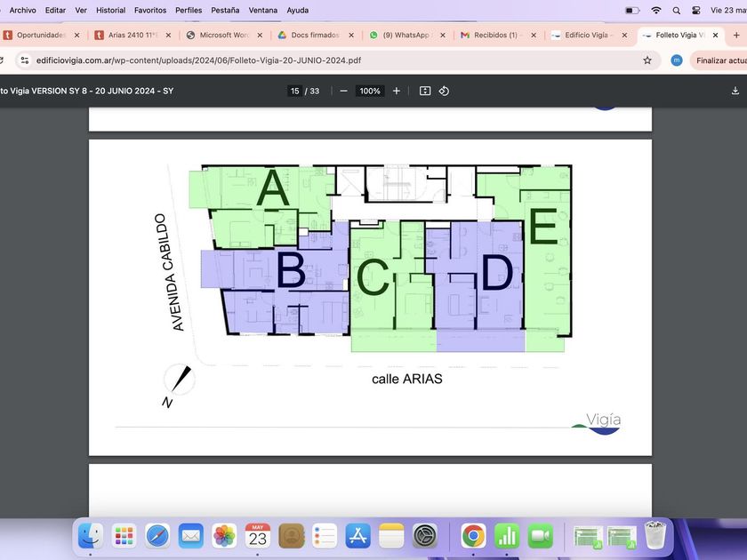Open Launchpad from the dock
The image size is (747, 560).
[124, 536]
